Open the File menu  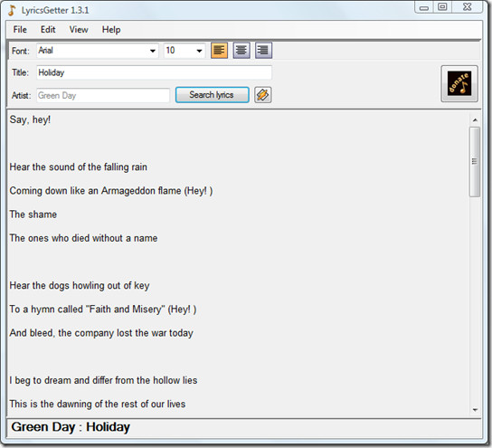tap(20, 30)
